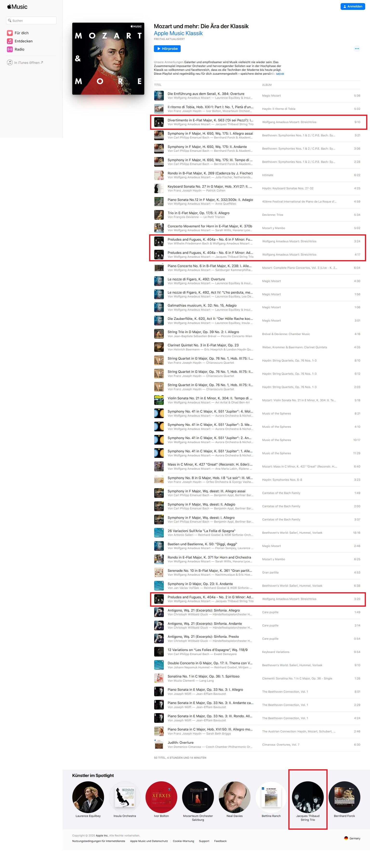Expand description with MEHR link
The image size is (370, 868).
(x=280, y=74)
